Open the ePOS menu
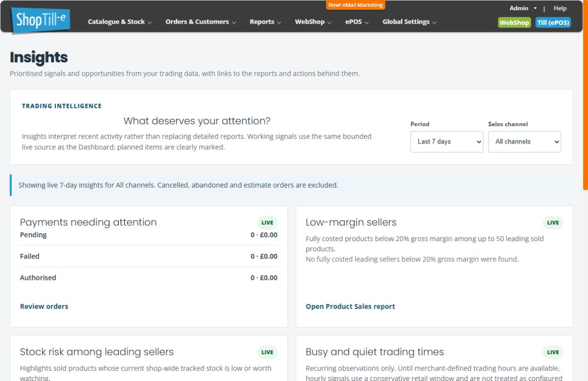Image resolution: width=588 pixels, height=381 pixels. [357, 22]
